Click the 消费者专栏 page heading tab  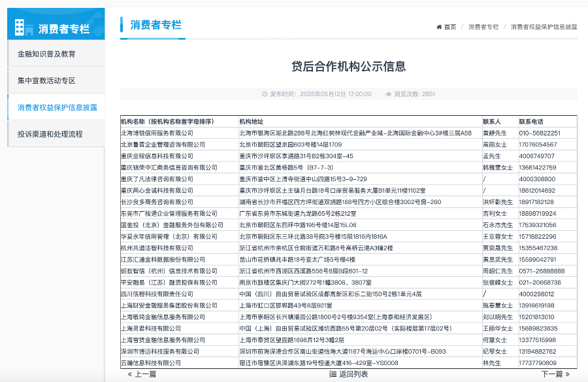coord(155,25)
